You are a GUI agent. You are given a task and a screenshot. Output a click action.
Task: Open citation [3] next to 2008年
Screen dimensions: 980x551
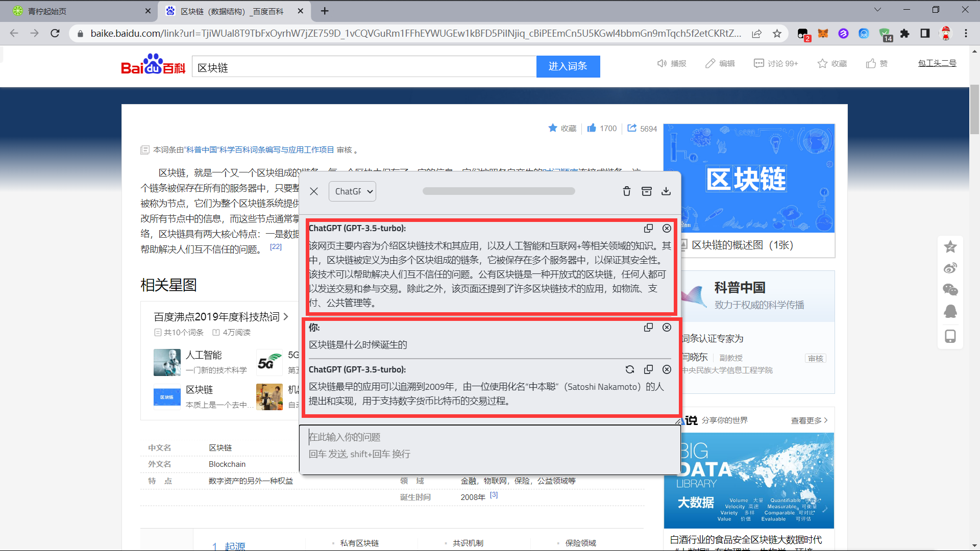point(494,495)
